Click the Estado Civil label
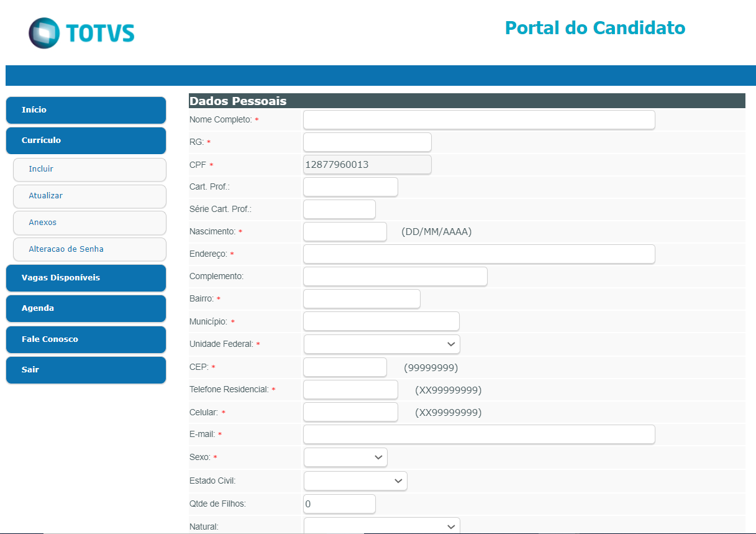 click(x=212, y=481)
